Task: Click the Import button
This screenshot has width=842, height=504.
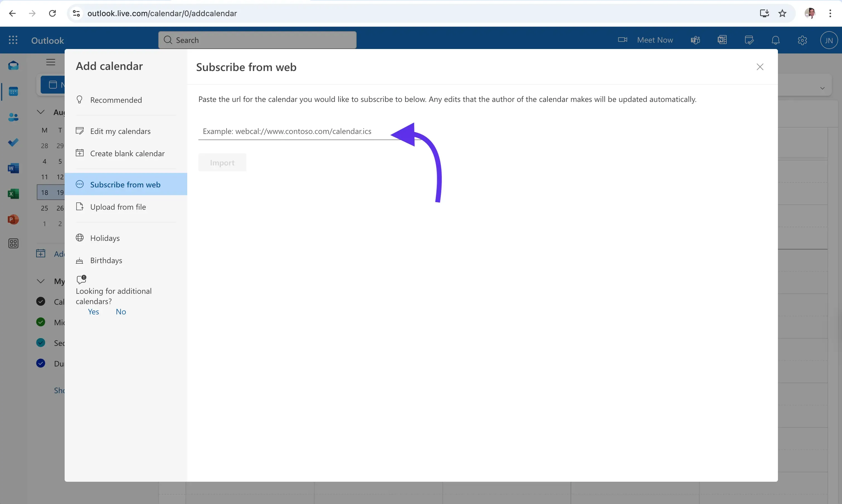Action: (x=222, y=162)
